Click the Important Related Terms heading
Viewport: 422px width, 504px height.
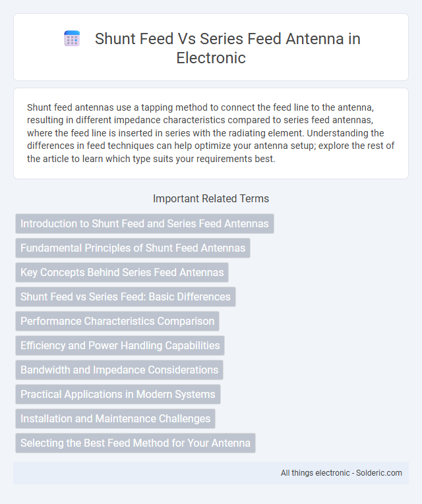211,199
